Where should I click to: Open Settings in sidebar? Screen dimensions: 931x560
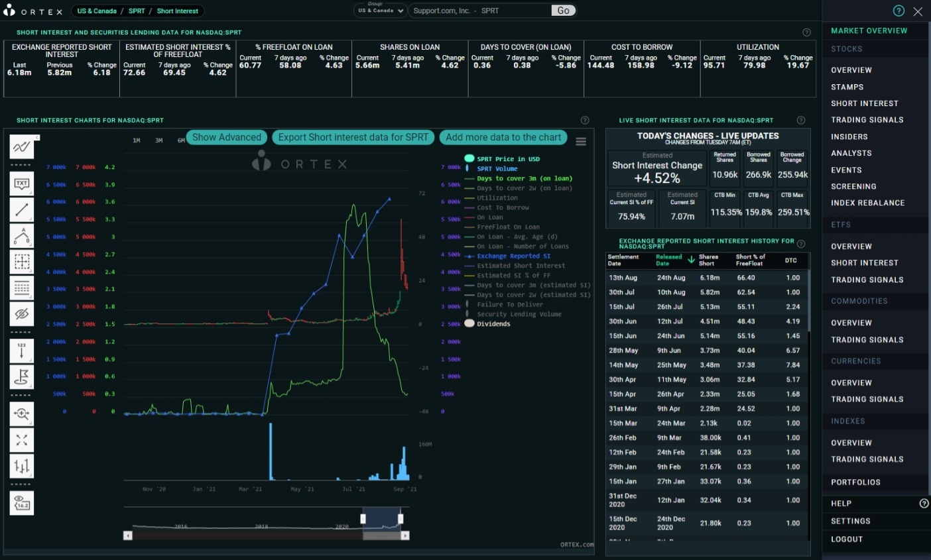(x=851, y=521)
